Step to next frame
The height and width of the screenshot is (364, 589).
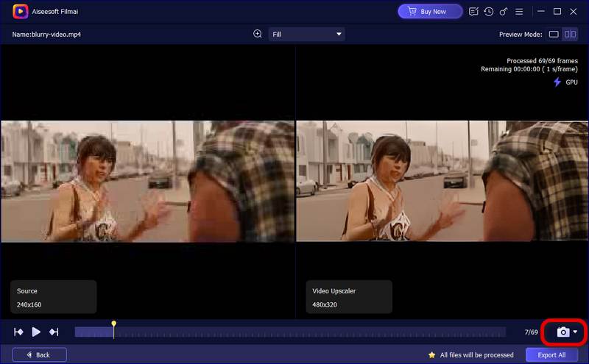[x=54, y=332]
